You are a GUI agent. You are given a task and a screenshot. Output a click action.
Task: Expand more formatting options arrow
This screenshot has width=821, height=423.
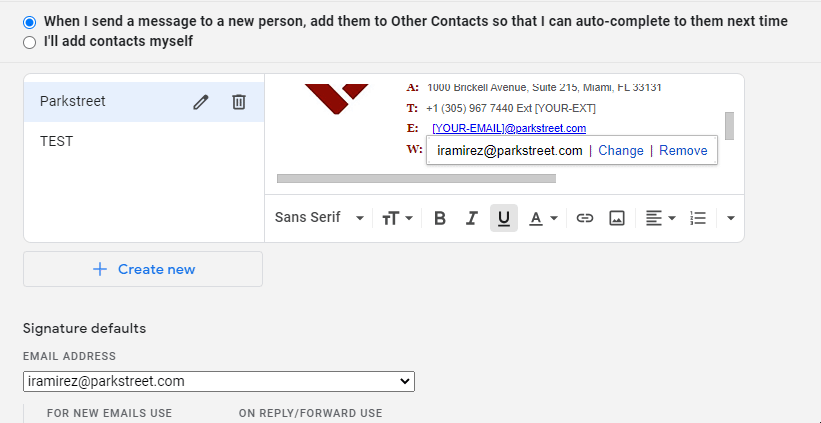click(x=731, y=218)
